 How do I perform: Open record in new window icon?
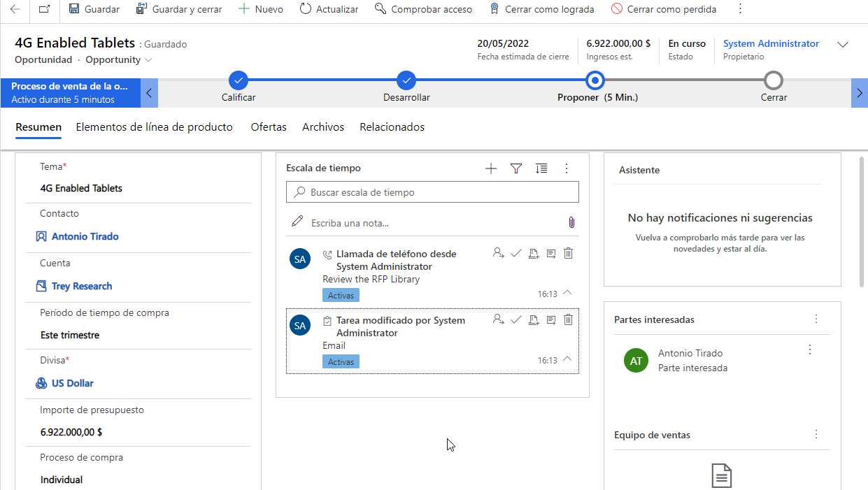coord(44,9)
